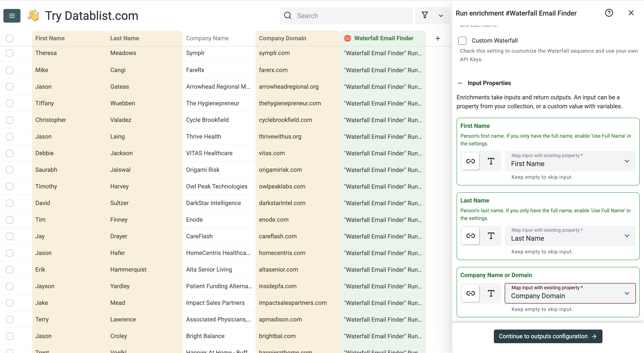This screenshot has width=644, height=353.
Task: Select Waterfall Email Finder cell for Jason Croley
Action: tap(383, 336)
